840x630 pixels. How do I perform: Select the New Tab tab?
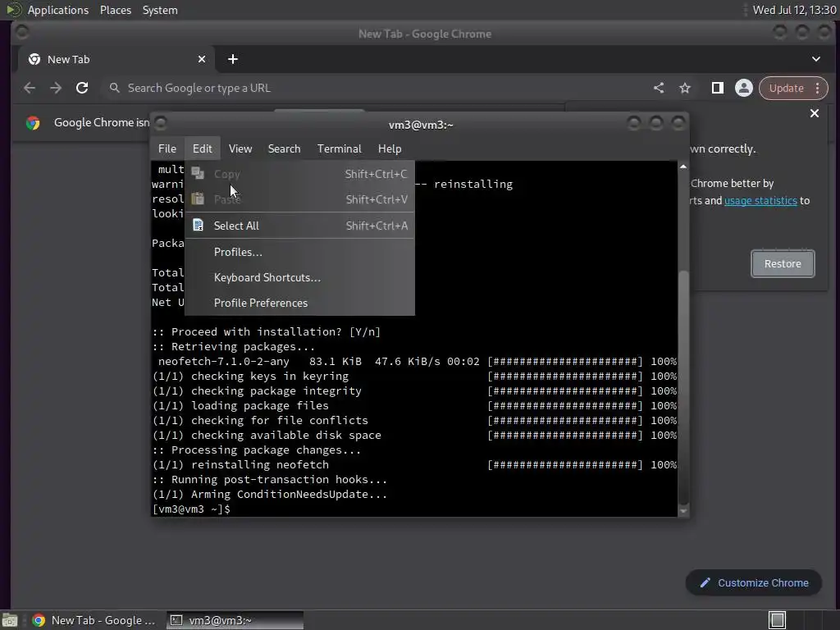pyautogui.click(x=116, y=59)
